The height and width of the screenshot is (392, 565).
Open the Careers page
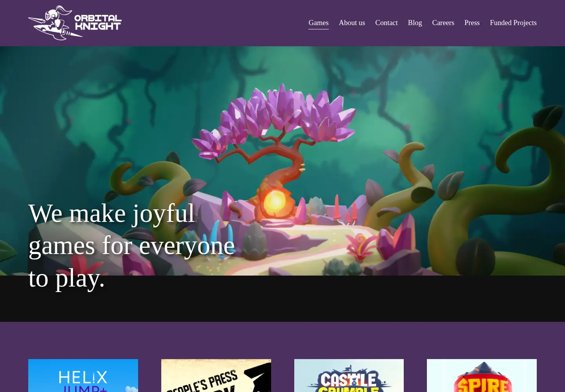(x=443, y=23)
